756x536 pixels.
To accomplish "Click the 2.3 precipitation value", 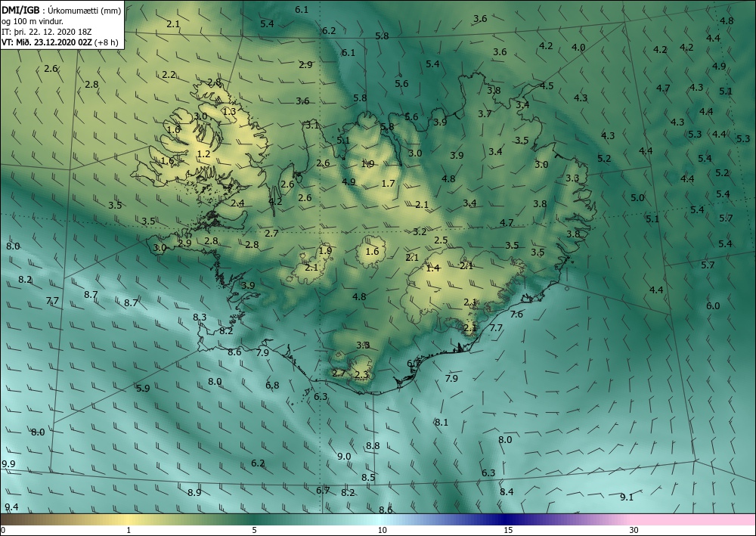I will click(361, 375).
